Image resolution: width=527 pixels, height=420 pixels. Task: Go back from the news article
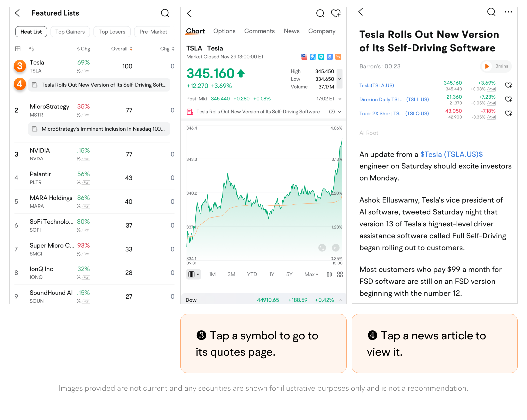361,12
